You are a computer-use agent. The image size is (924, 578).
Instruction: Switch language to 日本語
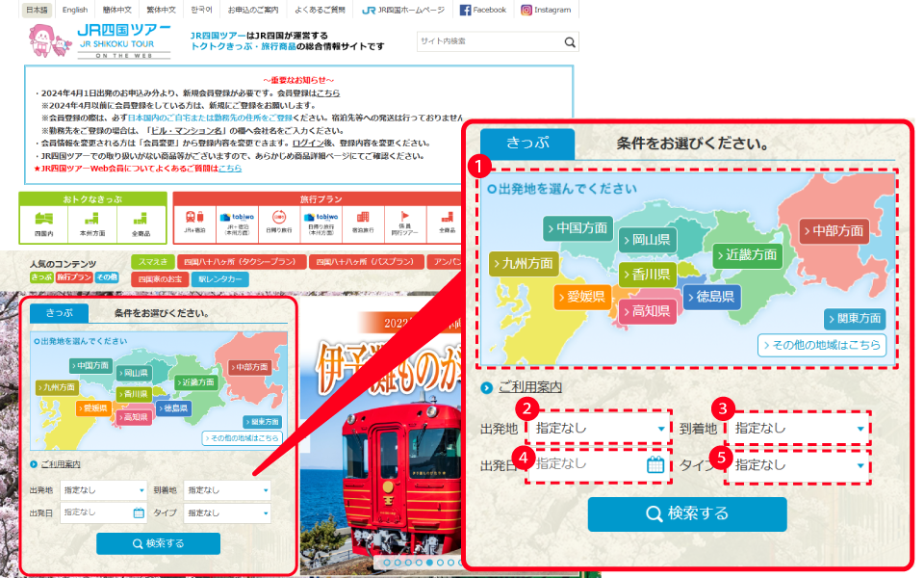pyautogui.click(x=37, y=10)
